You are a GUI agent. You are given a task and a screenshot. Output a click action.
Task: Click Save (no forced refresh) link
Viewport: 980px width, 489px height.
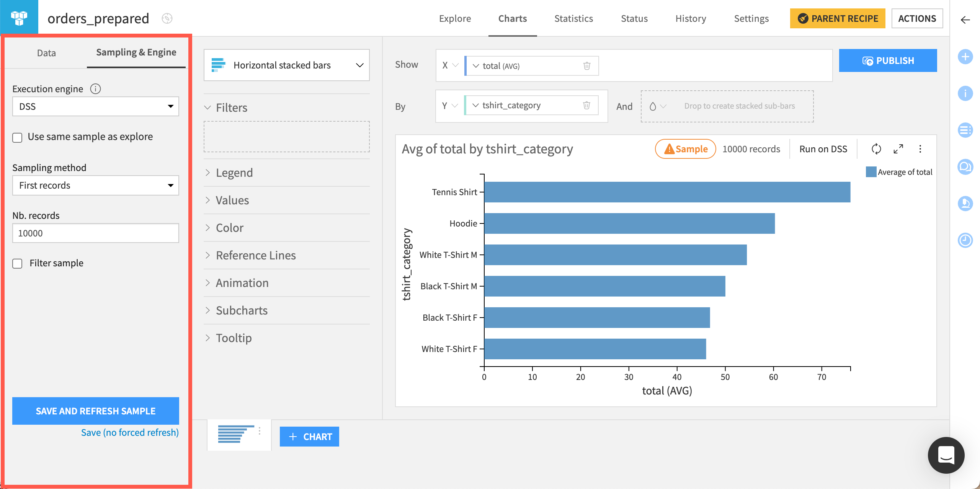(130, 432)
